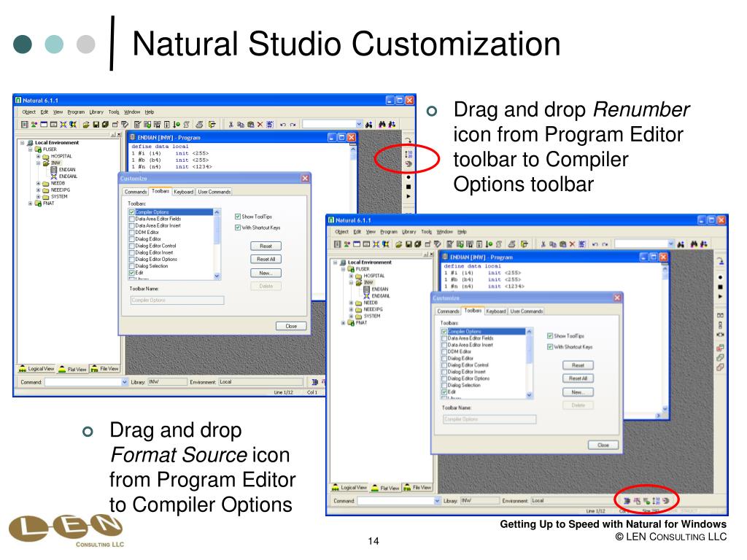Click the Print icon in front Natural window toolbar

coord(511,244)
